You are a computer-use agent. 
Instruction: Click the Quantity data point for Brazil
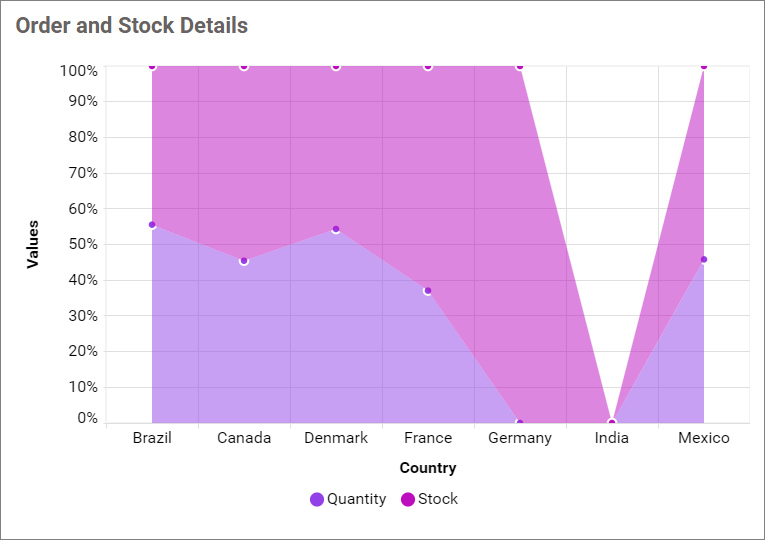tap(152, 225)
